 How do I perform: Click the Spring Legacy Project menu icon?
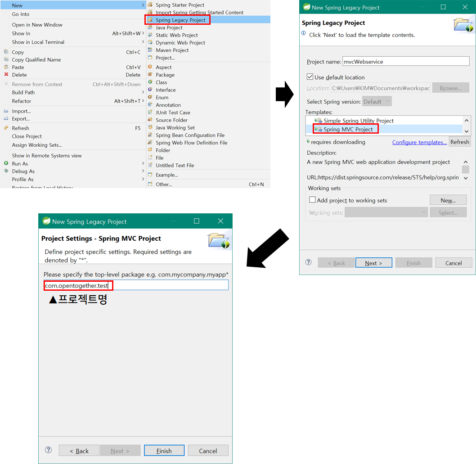coord(150,20)
